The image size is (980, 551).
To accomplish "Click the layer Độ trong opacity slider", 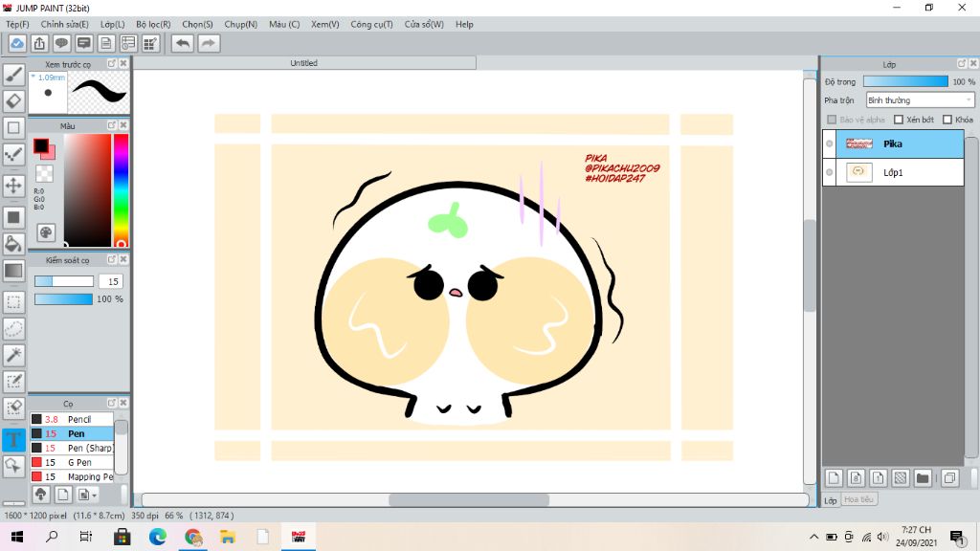I will point(905,81).
